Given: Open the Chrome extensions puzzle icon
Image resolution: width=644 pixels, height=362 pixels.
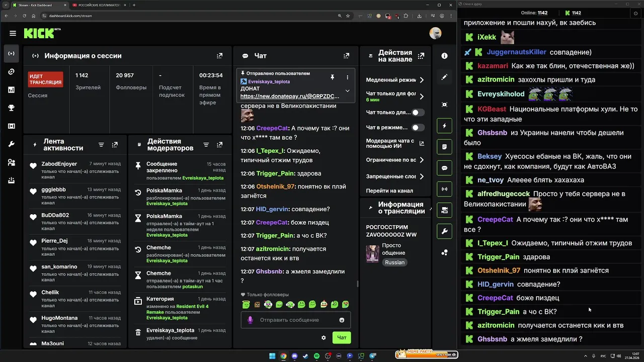Looking at the screenshot, I should point(406,16).
